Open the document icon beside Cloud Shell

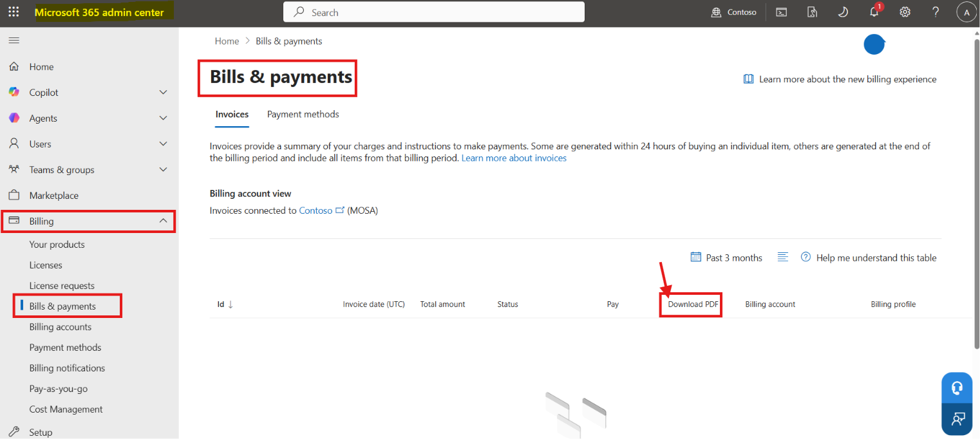[812, 12]
